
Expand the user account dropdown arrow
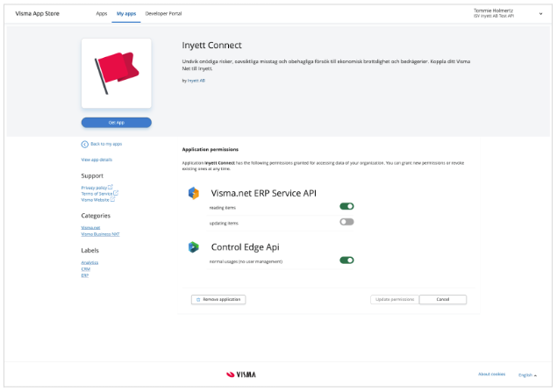pyautogui.click(x=540, y=14)
